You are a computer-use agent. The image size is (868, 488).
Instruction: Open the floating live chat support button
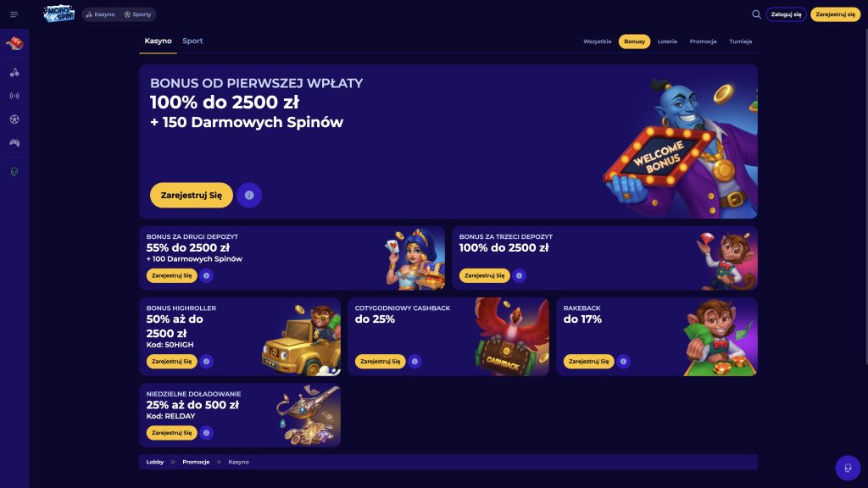click(848, 468)
